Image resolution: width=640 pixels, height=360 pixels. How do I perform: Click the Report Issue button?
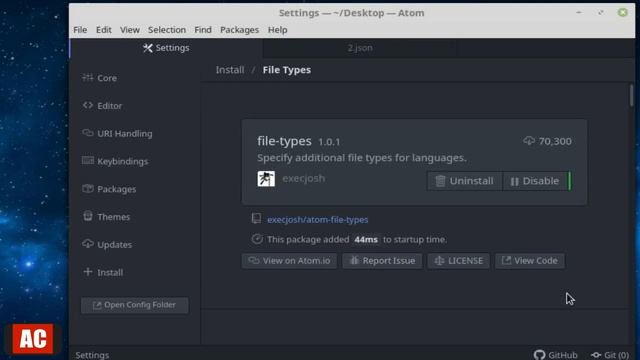coord(382,261)
